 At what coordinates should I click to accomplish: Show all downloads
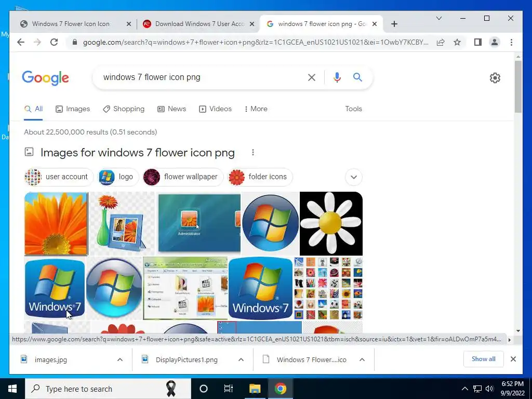pos(483,359)
